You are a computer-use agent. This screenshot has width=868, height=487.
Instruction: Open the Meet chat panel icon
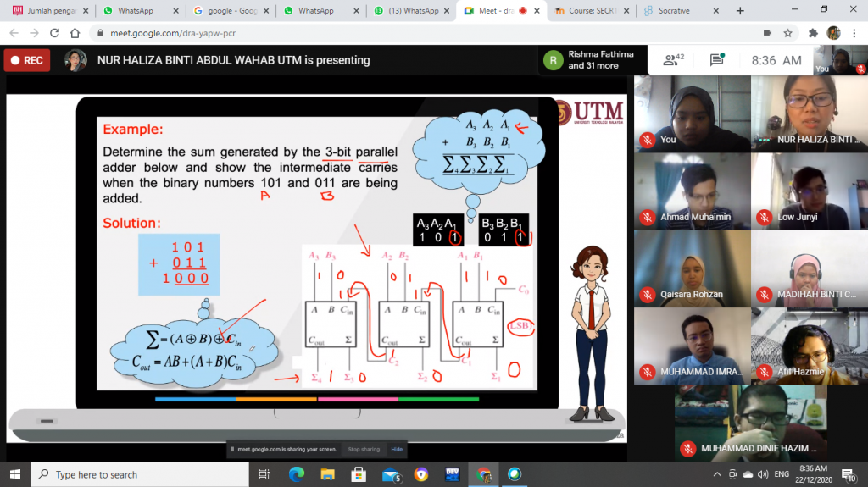pyautogui.click(x=717, y=60)
